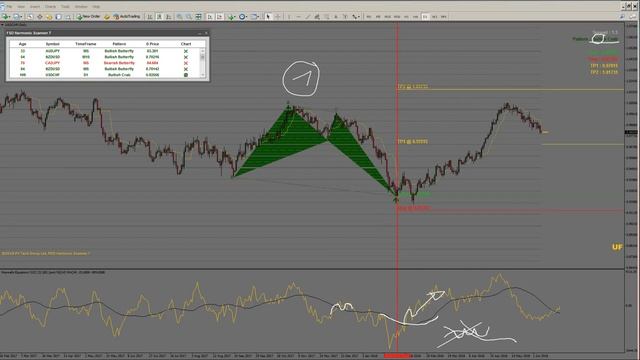
Task: Click the TimeFrame column header
Action: [86, 44]
